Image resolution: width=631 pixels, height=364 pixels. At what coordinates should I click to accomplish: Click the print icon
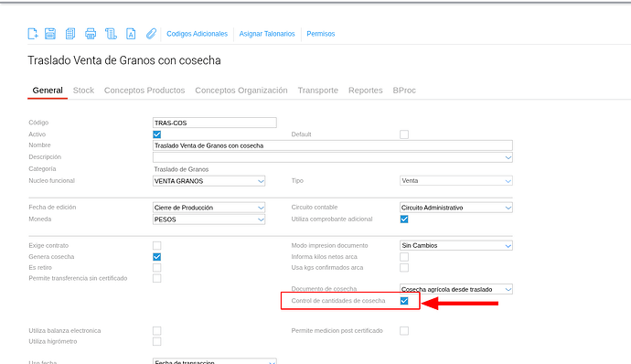pos(91,34)
